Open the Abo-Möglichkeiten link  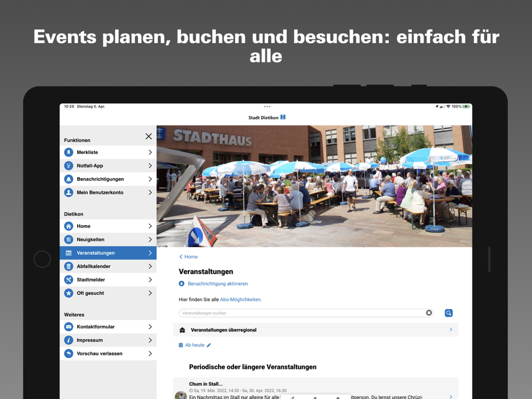tap(241, 300)
